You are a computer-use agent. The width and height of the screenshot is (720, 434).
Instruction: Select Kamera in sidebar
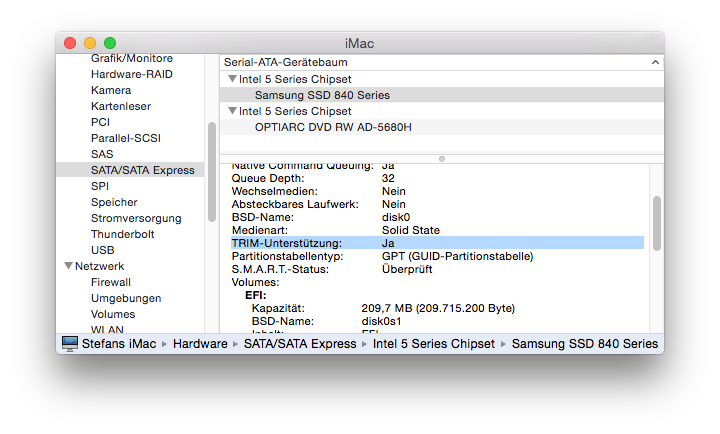pyautogui.click(x=111, y=90)
